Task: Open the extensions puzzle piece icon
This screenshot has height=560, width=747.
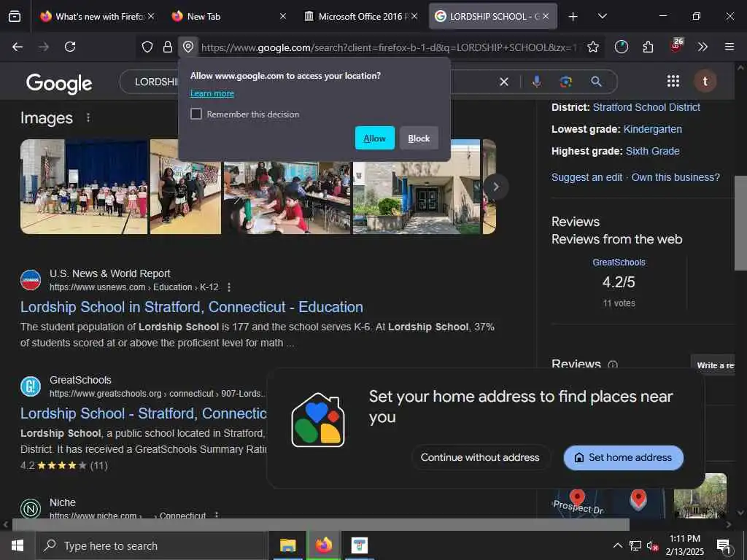Action: click(648, 47)
